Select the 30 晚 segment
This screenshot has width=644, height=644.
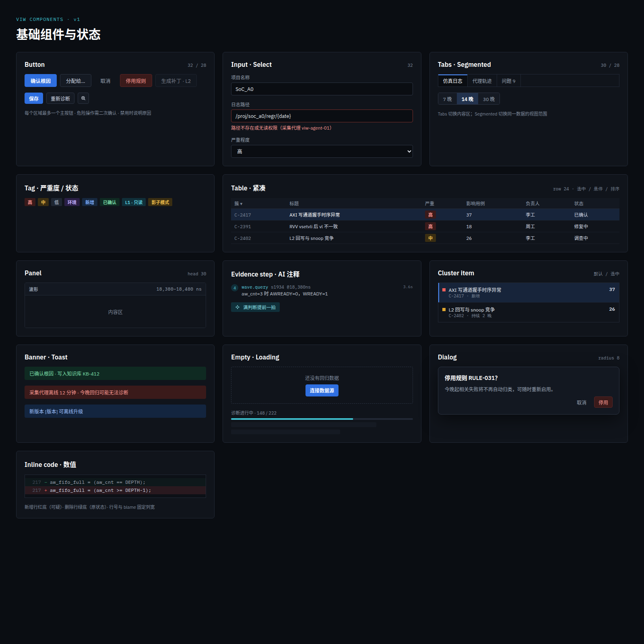point(489,99)
